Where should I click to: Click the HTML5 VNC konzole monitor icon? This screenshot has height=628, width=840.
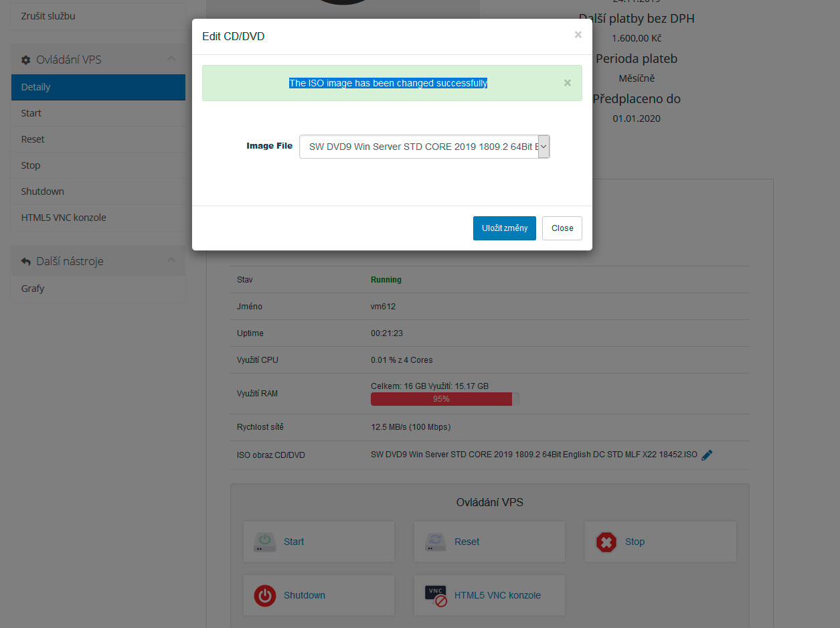[x=435, y=595]
